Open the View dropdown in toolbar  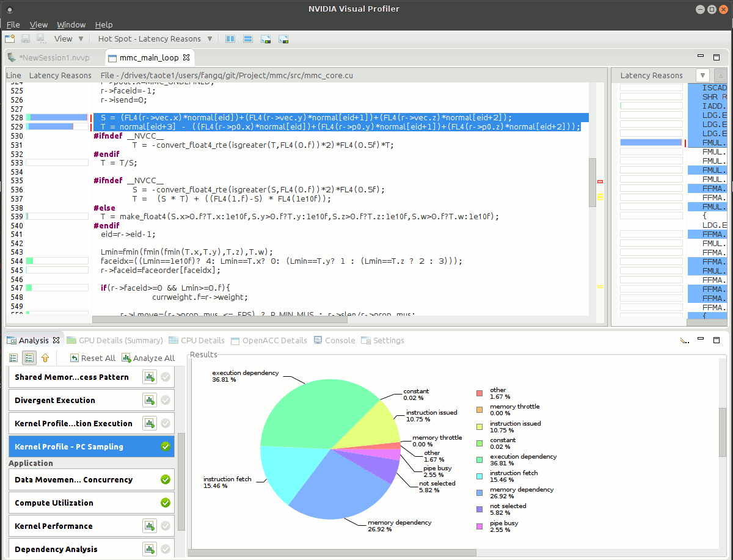(x=68, y=39)
